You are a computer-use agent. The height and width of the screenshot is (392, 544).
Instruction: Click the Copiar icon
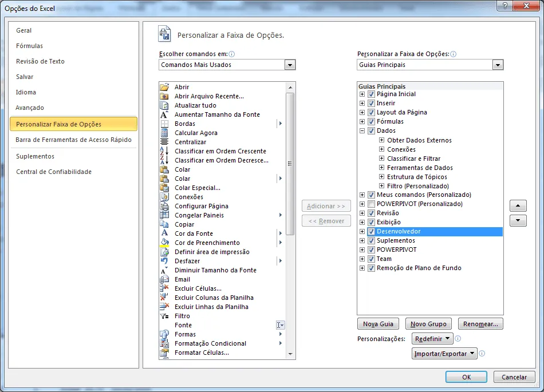point(164,224)
